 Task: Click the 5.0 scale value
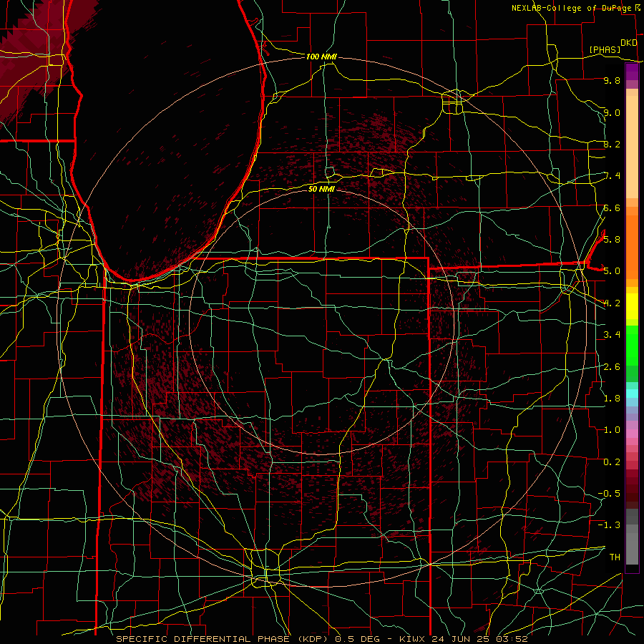point(612,271)
